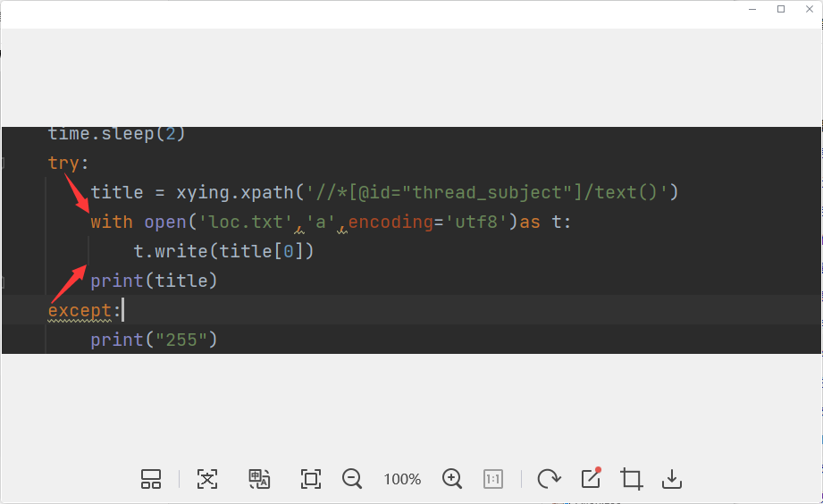
Task: Select the crop tool
Action: 632,479
